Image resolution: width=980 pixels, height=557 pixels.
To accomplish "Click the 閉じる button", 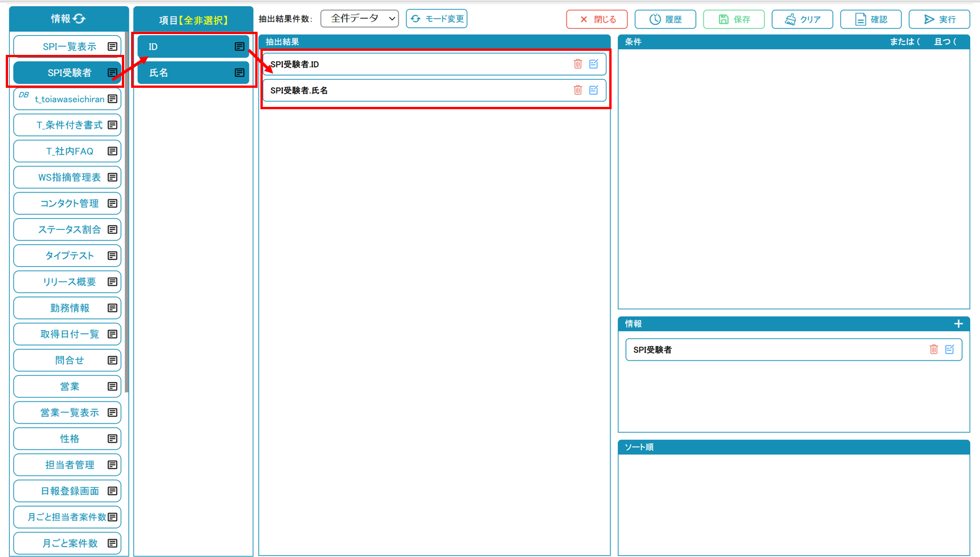I will [x=597, y=19].
